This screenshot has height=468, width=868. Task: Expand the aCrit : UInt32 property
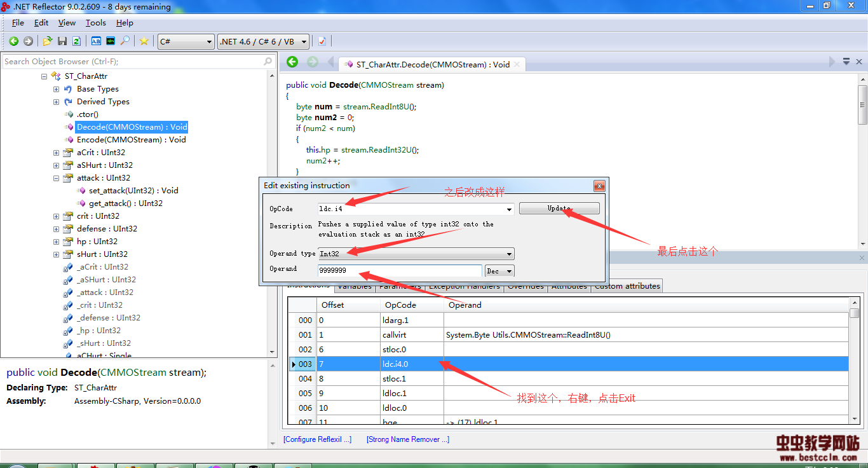pyautogui.click(x=57, y=153)
